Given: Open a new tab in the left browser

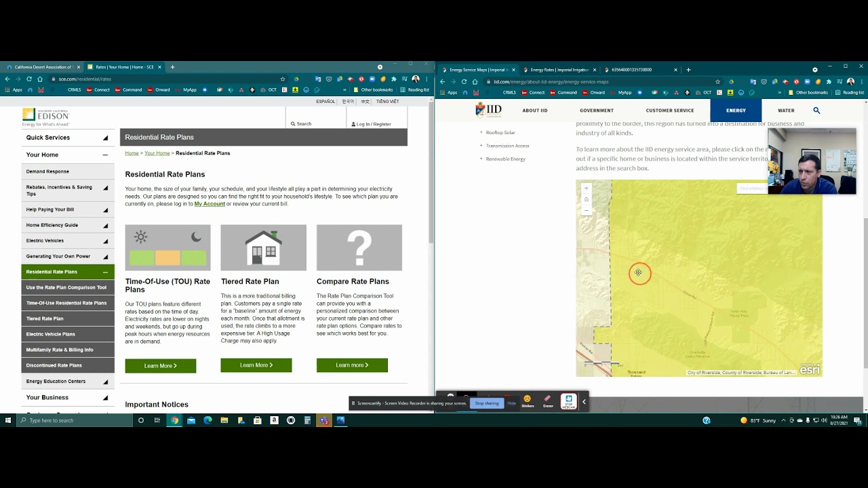Looking at the screenshot, I should 172,67.
